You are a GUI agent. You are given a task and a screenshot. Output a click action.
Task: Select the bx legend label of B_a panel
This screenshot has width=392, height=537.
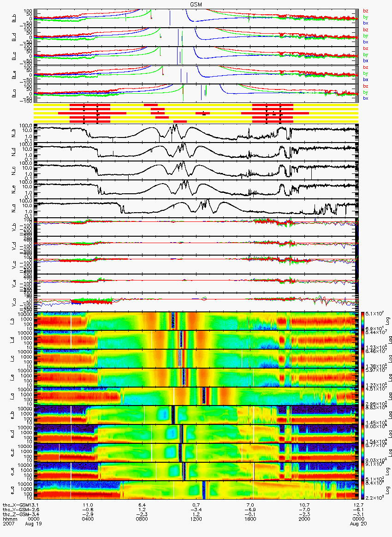pos(366,98)
